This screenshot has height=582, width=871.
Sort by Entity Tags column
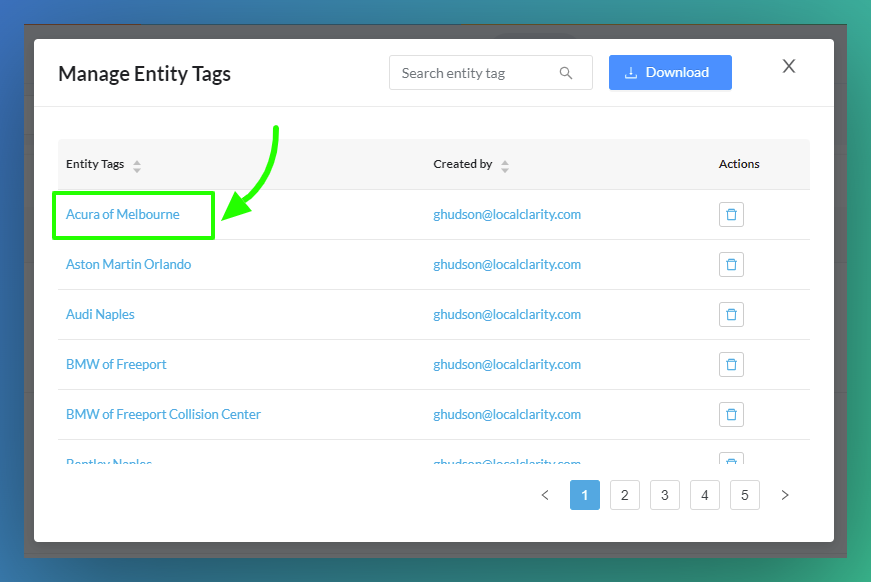click(x=137, y=166)
